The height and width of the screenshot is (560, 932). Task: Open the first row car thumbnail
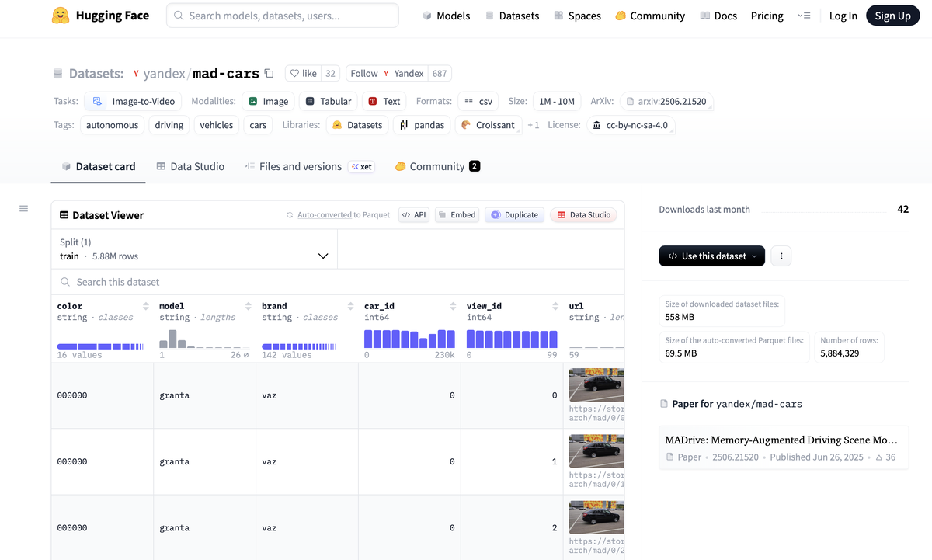[596, 384]
